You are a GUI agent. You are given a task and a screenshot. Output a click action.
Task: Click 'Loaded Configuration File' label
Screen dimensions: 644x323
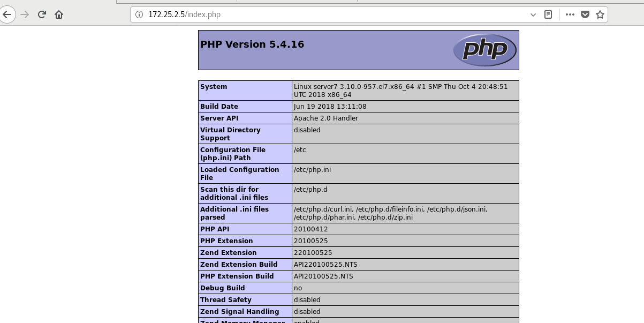(x=239, y=174)
